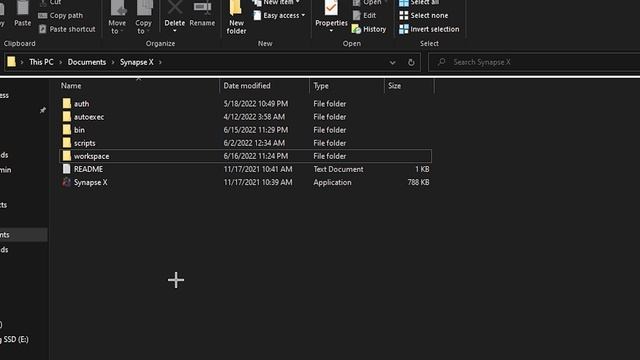
Task: Click the pin icon in navigation pane
Action: (42, 110)
